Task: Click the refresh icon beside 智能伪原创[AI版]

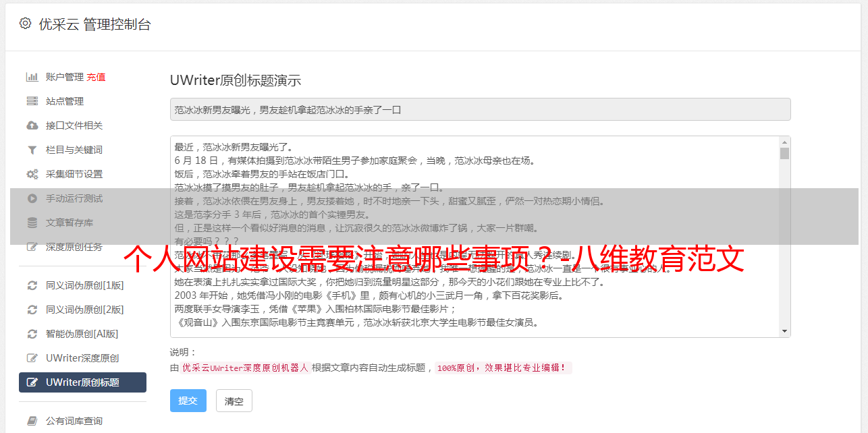Action: point(32,334)
